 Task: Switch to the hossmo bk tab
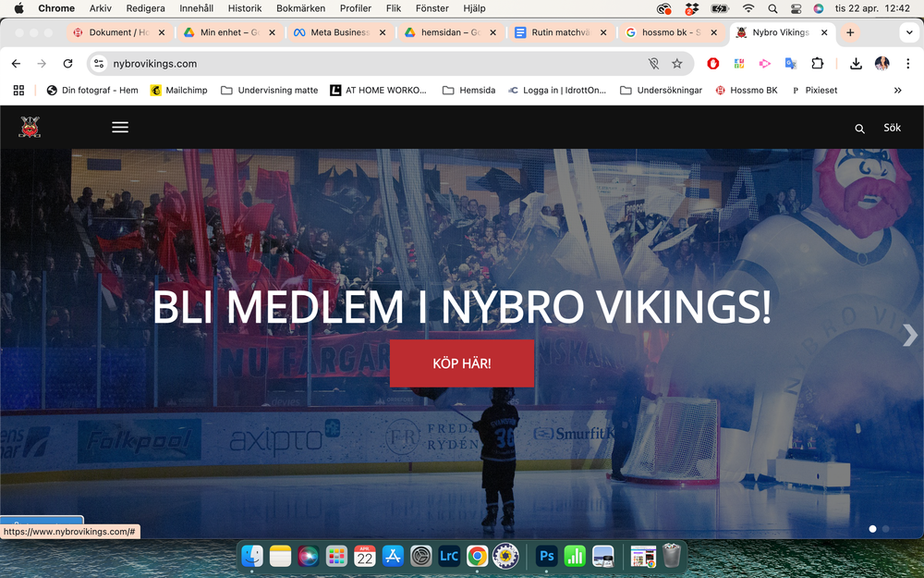pyautogui.click(x=672, y=32)
